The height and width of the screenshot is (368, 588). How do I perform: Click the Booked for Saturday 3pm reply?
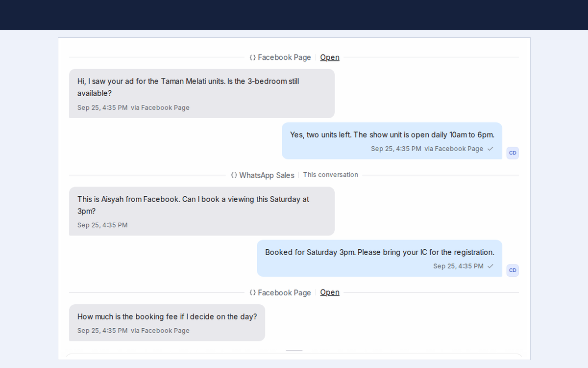pyautogui.click(x=380, y=258)
